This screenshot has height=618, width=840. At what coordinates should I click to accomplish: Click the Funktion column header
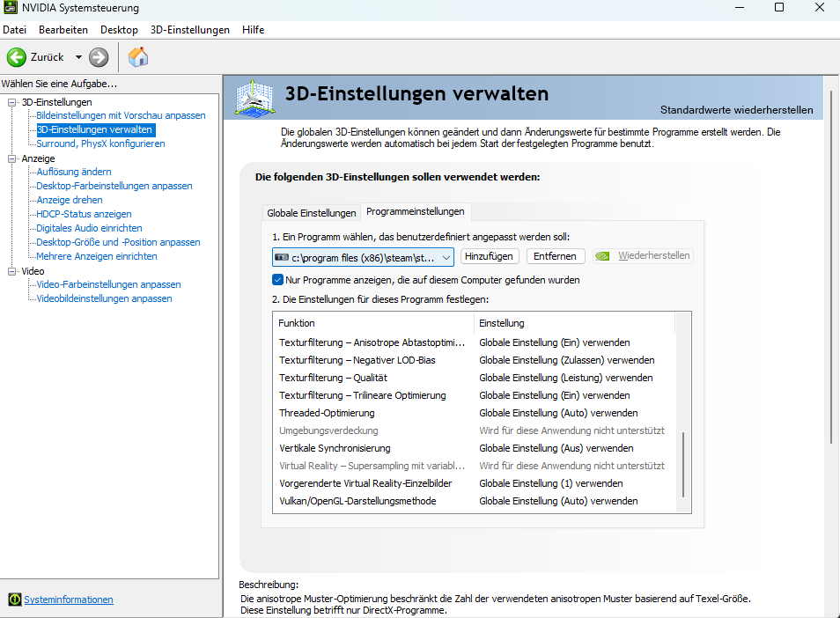pos(373,323)
